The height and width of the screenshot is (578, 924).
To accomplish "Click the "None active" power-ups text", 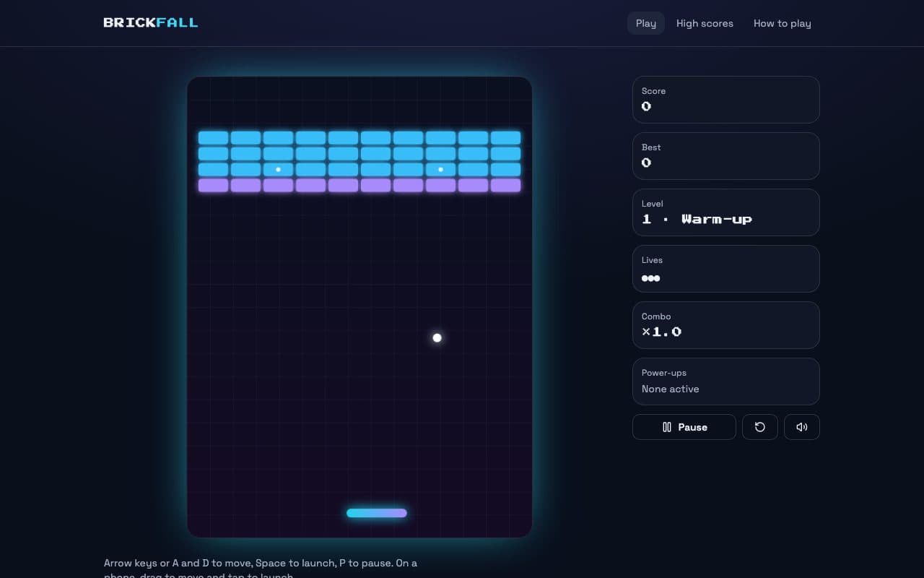I will [x=671, y=389].
